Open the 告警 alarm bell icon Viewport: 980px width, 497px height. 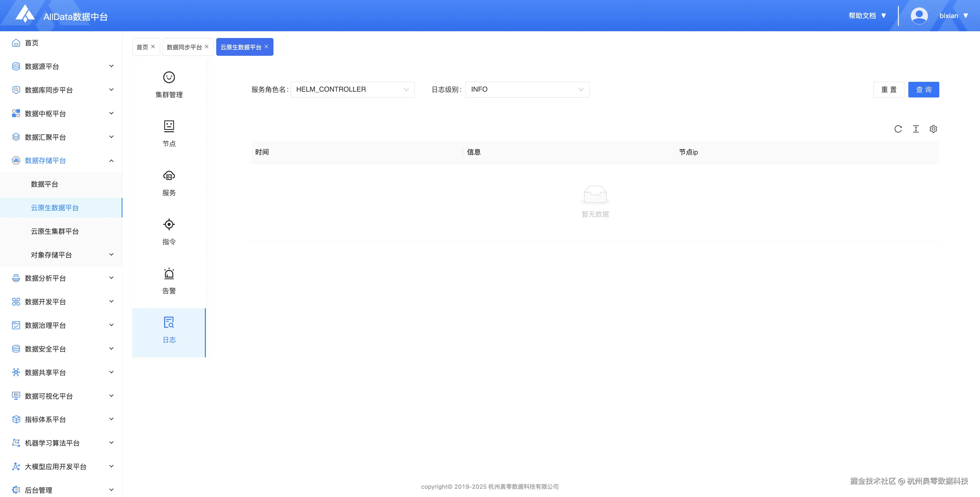pos(169,274)
